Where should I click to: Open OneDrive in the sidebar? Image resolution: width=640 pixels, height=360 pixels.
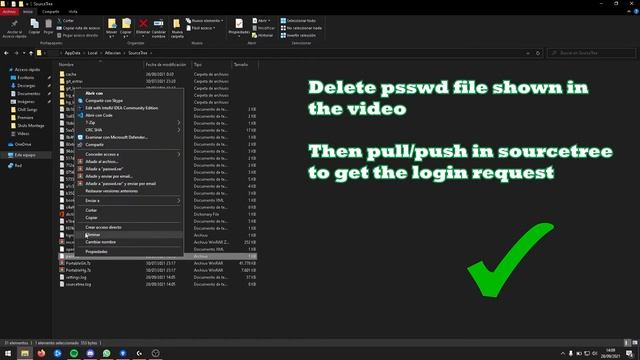coord(23,144)
